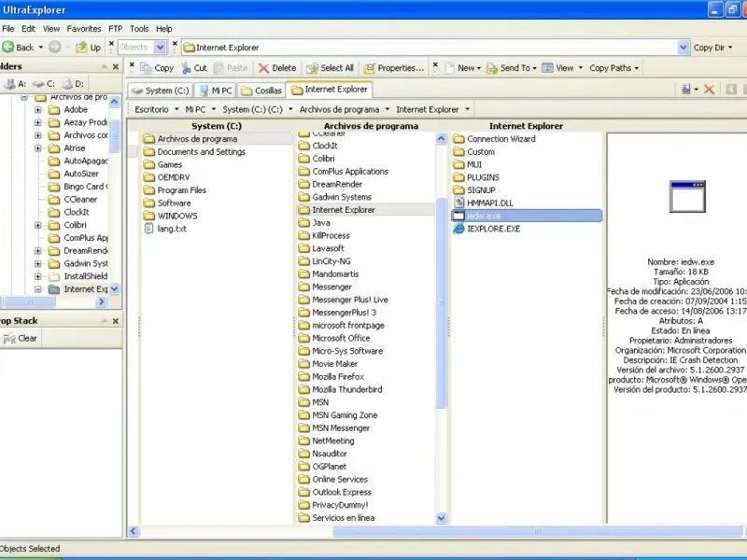Open the Favorites menu
Screen dimensions: 747x560
point(84,29)
